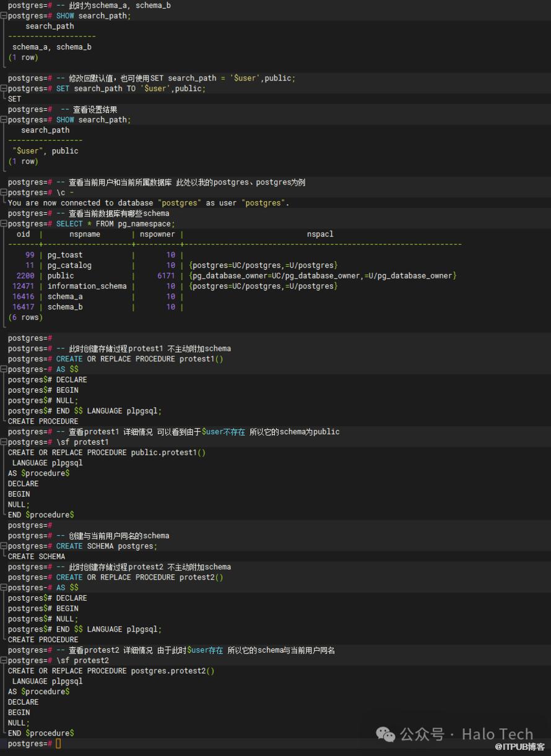This screenshot has height=756, width=551.
Task: Click the nspacl column header
Action: pos(319,234)
